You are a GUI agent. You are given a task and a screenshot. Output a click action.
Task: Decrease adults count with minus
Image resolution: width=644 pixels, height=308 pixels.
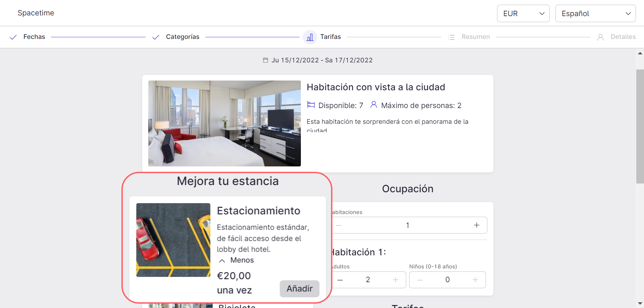click(x=340, y=280)
